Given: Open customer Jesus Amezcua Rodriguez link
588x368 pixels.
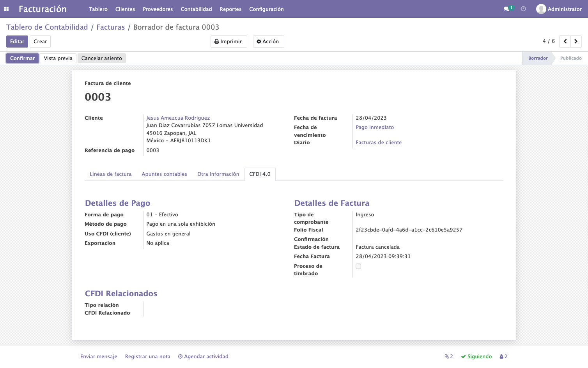Looking at the screenshot, I should pos(178,118).
